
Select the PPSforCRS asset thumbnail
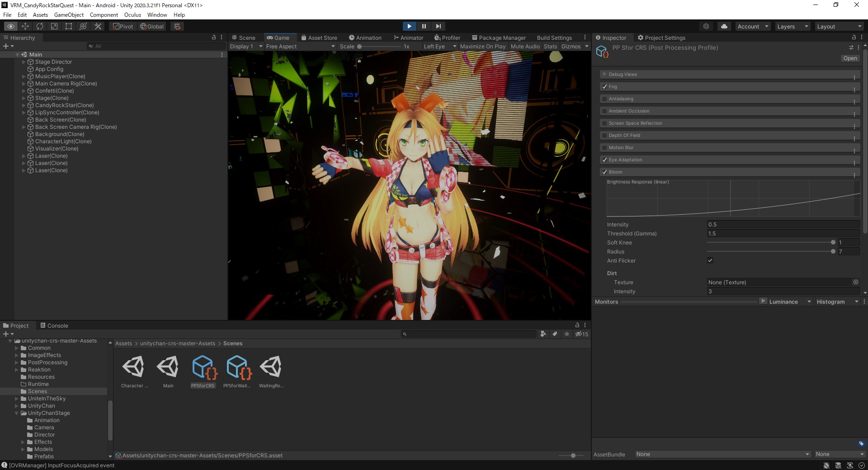[203, 367]
